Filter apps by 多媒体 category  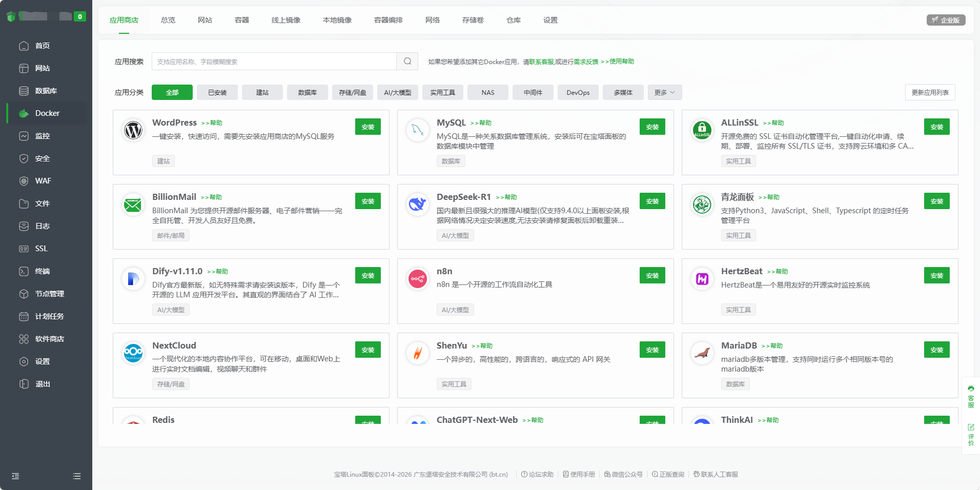[623, 92]
